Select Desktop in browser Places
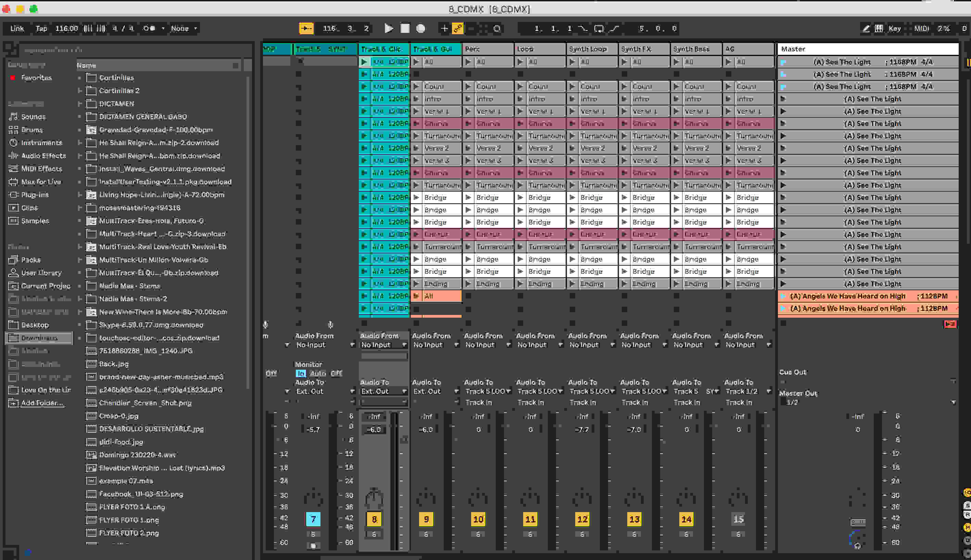The width and height of the screenshot is (971, 560). (x=29, y=324)
